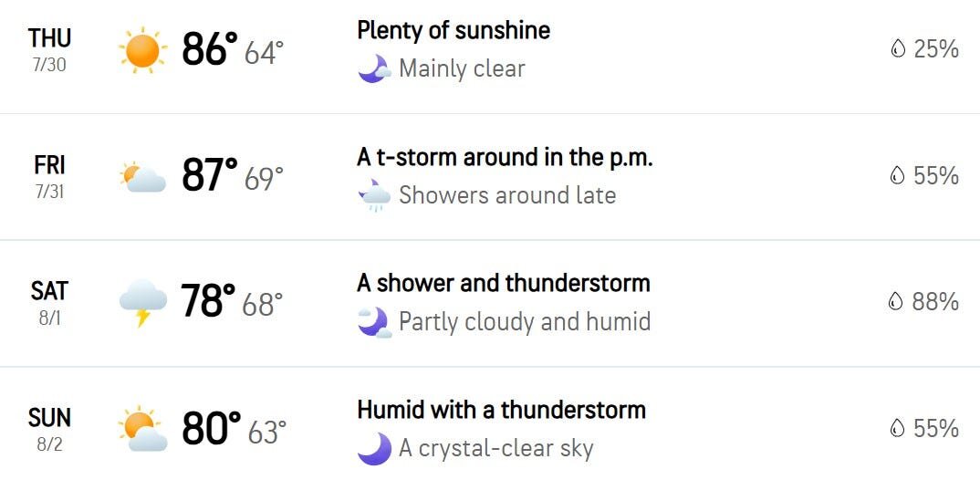Click the sunny icon for Thursday
980x480 pixels.
(x=142, y=50)
